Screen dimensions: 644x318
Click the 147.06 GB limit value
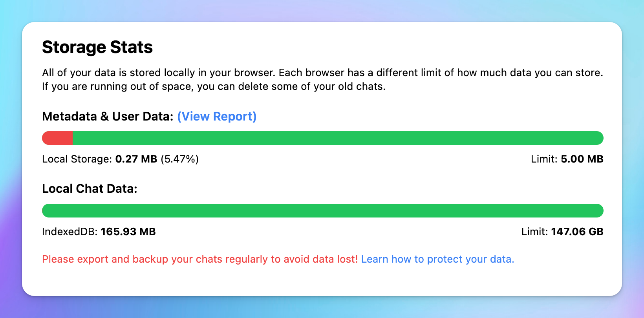pyautogui.click(x=577, y=232)
